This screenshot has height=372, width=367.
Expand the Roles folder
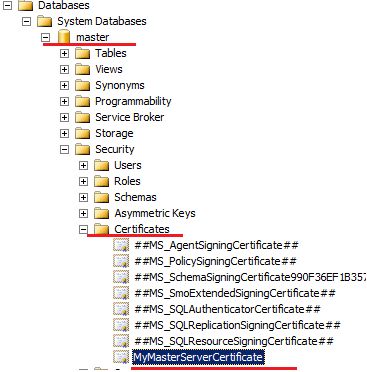coord(83,181)
